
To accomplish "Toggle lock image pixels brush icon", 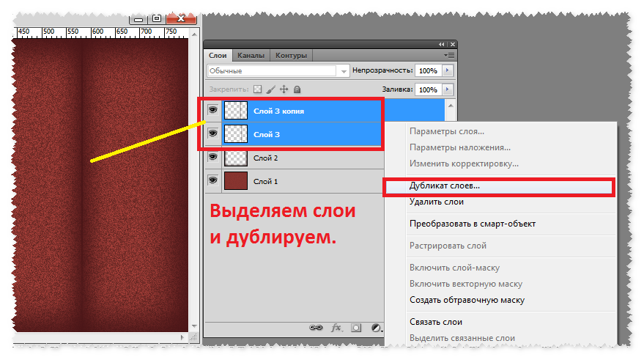I will [x=270, y=89].
